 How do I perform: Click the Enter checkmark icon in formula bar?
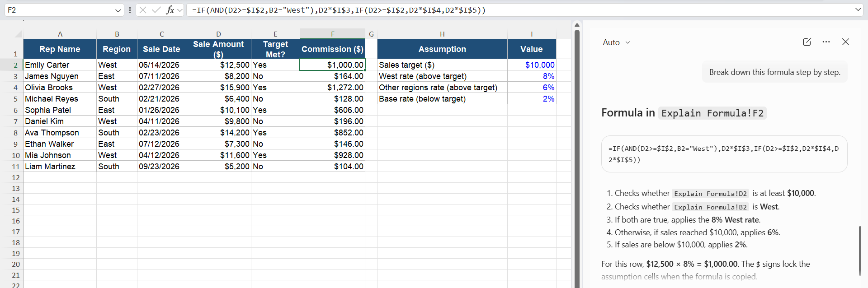(156, 10)
